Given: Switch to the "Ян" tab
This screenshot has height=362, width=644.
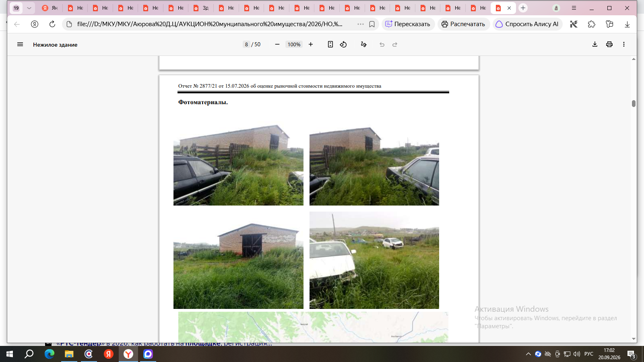Looking at the screenshot, I should 50,8.
